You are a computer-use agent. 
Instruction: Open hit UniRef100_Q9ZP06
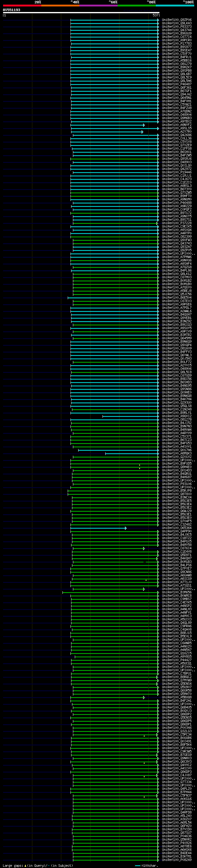click(177, 20)
